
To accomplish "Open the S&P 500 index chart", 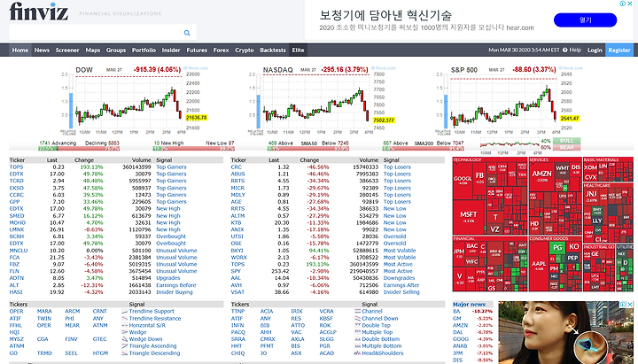I will [x=510, y=100].
